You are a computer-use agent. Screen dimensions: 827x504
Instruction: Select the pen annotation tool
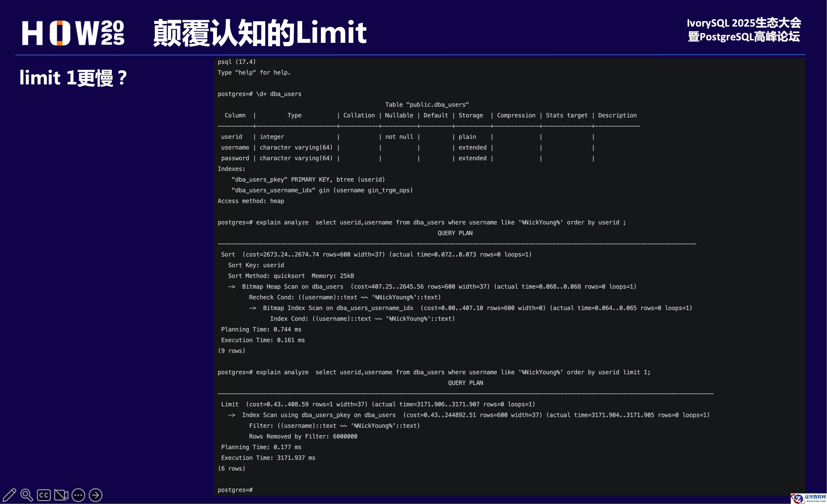coord(9,495)
